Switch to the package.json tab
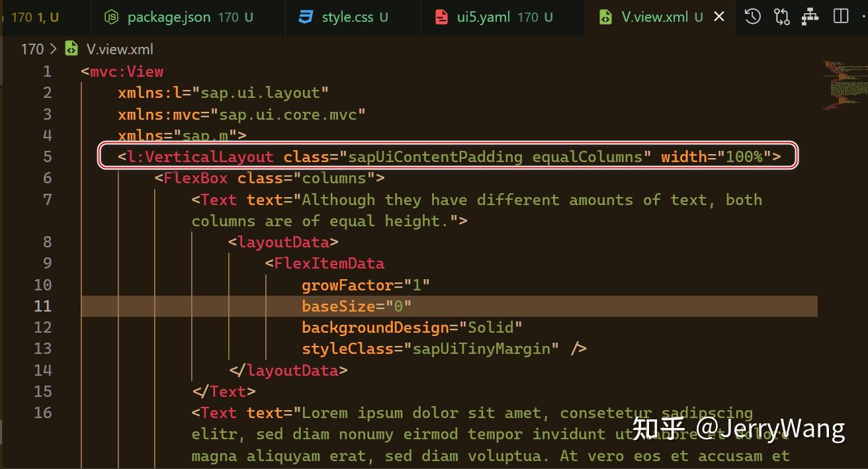Image resolution: width=868 pixels, height=469 pixels. point(188,17)
